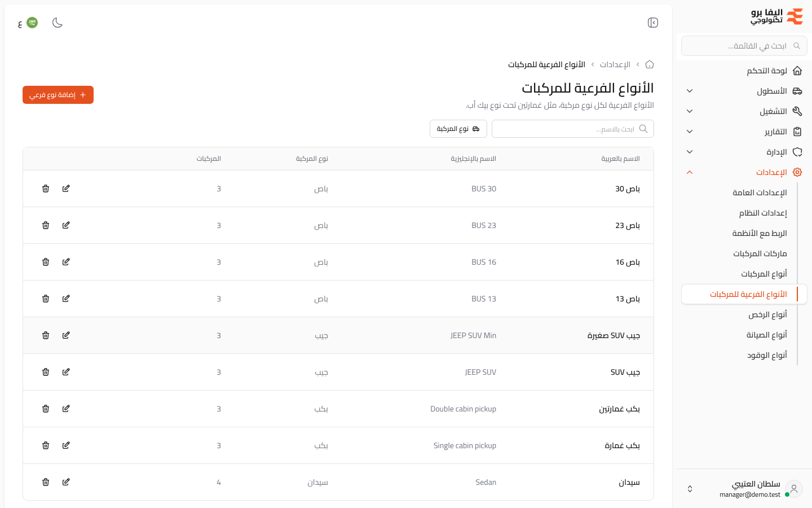The height and width of the screenshot is (508, 812).
Task: Delete the JEEP SUV Min row
Action: [x=46, y=335]
